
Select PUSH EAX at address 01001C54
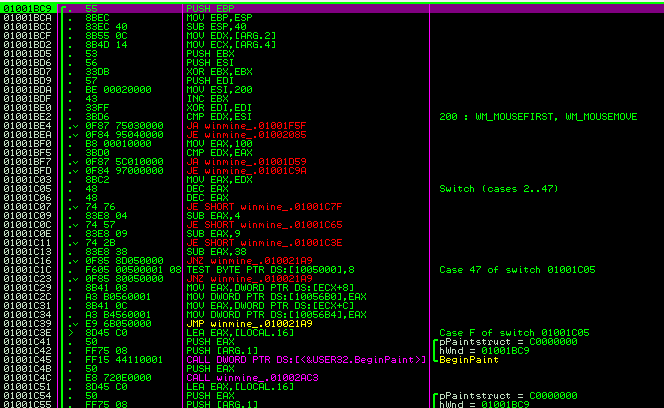coord(210,396)
